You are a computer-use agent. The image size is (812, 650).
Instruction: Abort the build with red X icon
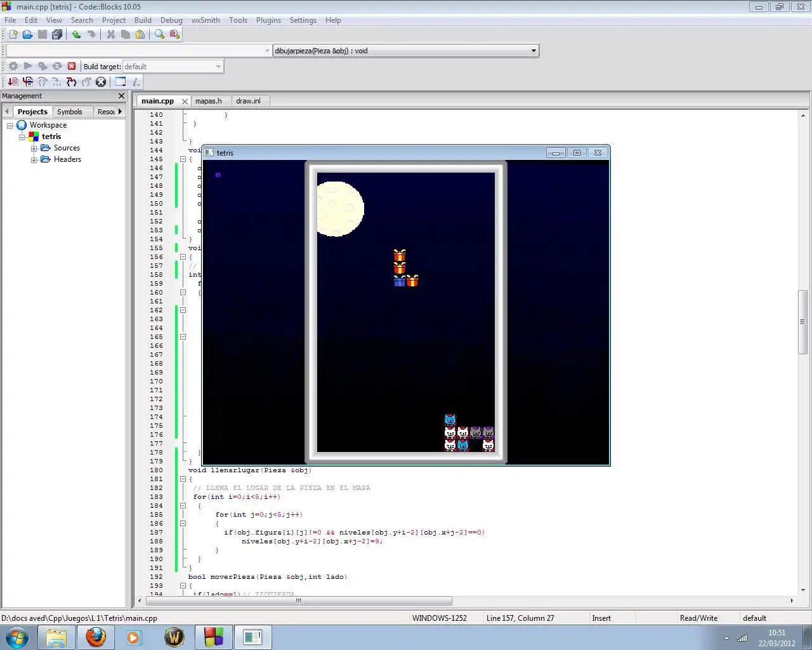pyautogui.click(x=72, y=66)
